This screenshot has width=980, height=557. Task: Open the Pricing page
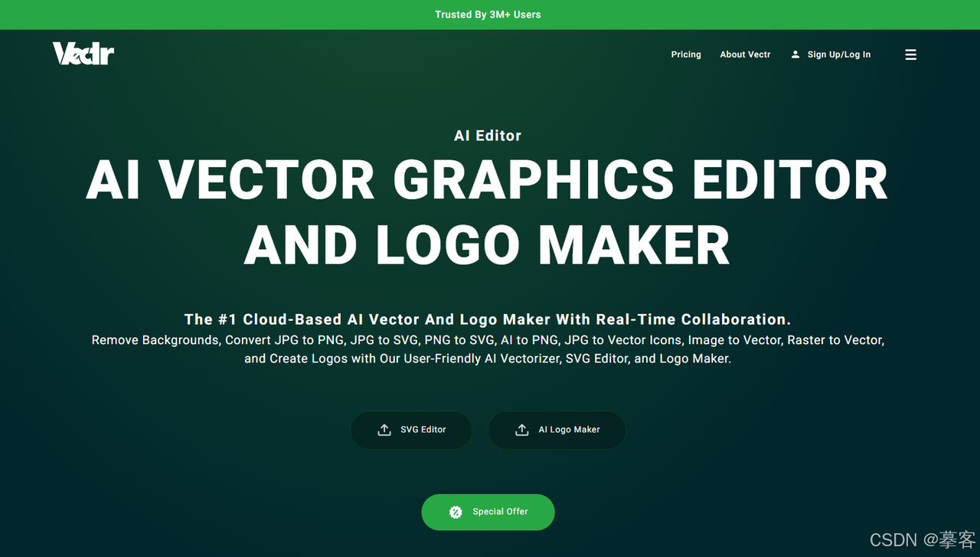(x=686, y=54)
